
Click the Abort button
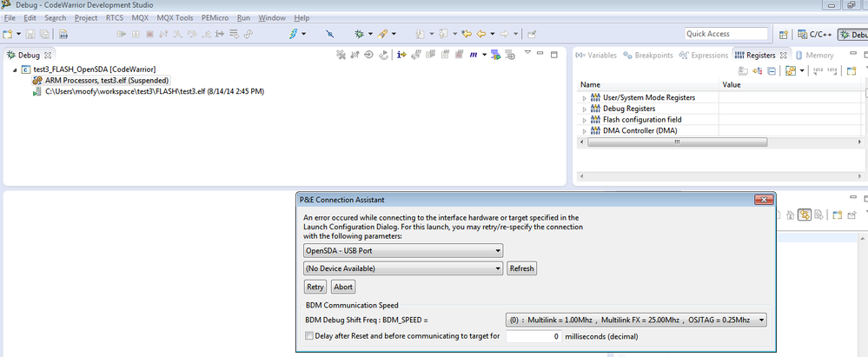(343, 287)
